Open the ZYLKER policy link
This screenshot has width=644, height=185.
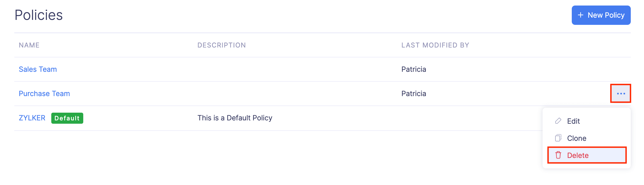[32, 118]
